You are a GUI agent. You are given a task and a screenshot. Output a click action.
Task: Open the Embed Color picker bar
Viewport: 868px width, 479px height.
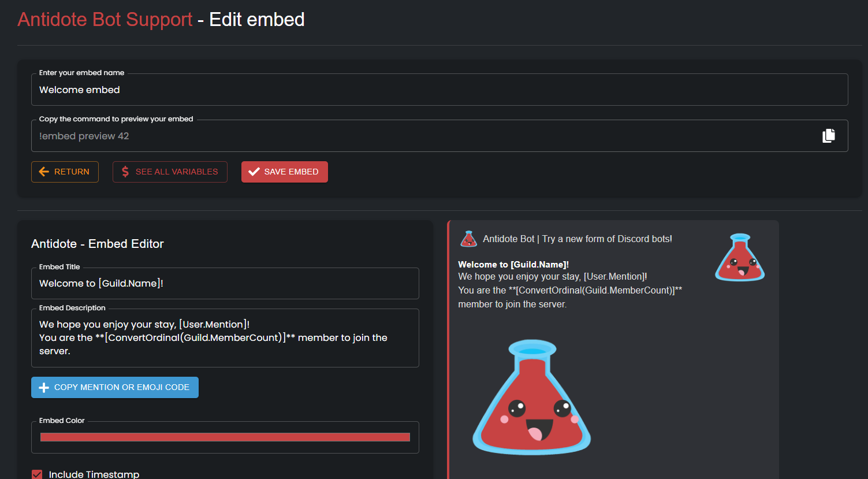click(x=225, y=437)
